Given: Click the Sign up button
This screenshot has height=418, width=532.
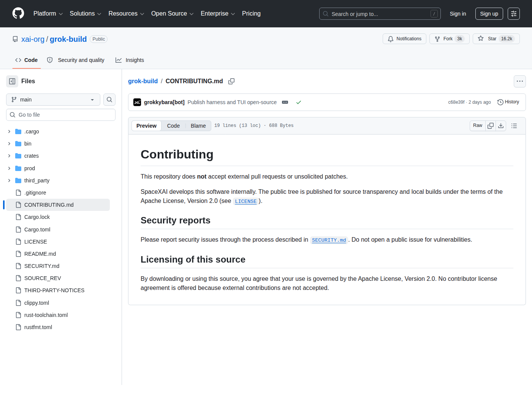Looking at the screenshot, I should [489, 14].
